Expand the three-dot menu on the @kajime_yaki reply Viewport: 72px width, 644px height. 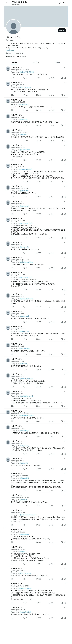(x=65, y=201)
